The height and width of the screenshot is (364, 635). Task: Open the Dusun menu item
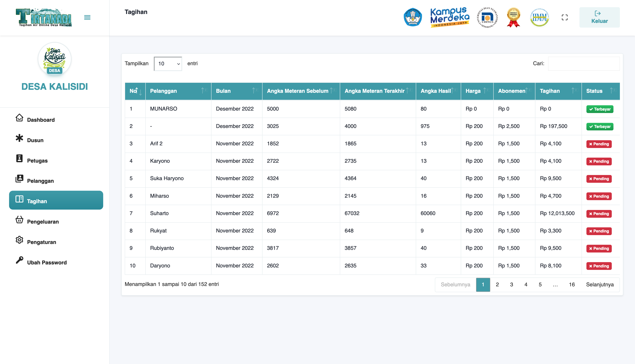[56, 139]
